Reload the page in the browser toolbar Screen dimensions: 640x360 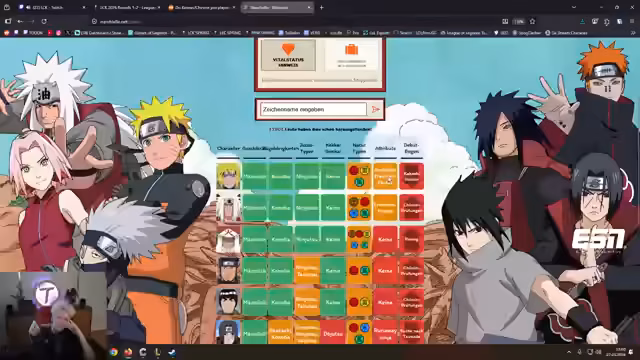click(x=44, y=21)
